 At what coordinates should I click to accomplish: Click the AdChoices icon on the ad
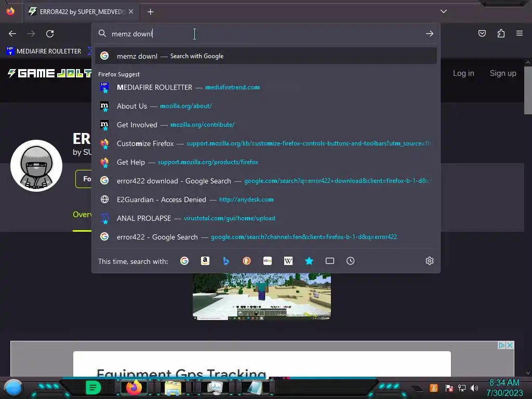click(502, 345)
